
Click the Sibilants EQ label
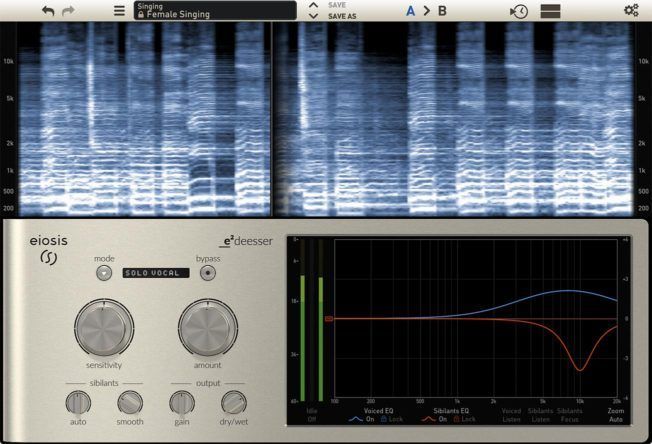(x=451, y=411)
